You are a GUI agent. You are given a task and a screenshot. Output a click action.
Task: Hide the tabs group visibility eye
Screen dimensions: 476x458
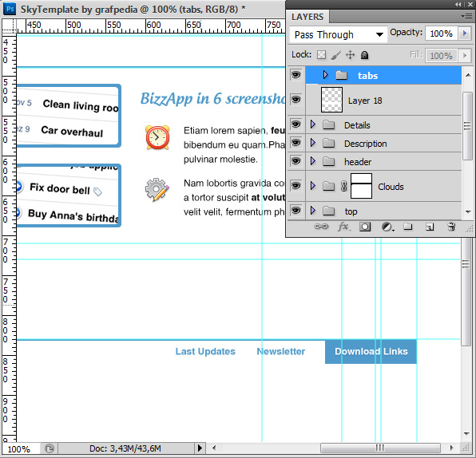point(296,75)
